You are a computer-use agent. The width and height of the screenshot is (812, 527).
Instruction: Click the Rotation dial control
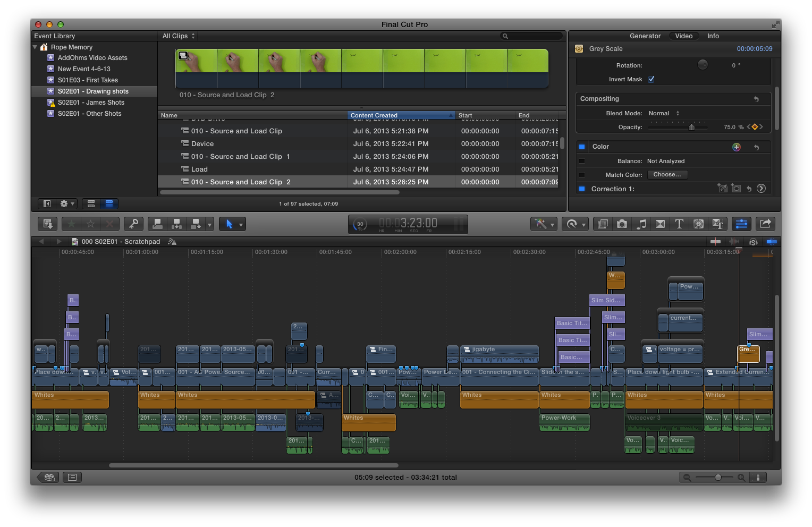coord(703,65)
